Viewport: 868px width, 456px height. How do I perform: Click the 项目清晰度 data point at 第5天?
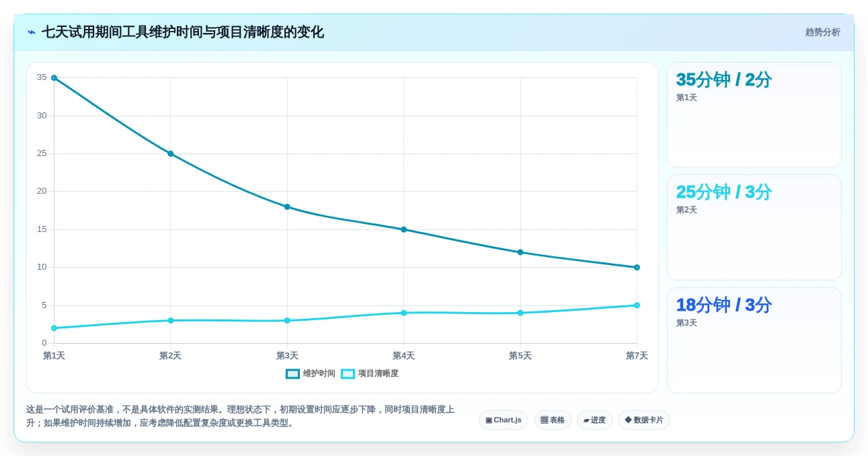[520, 313]
